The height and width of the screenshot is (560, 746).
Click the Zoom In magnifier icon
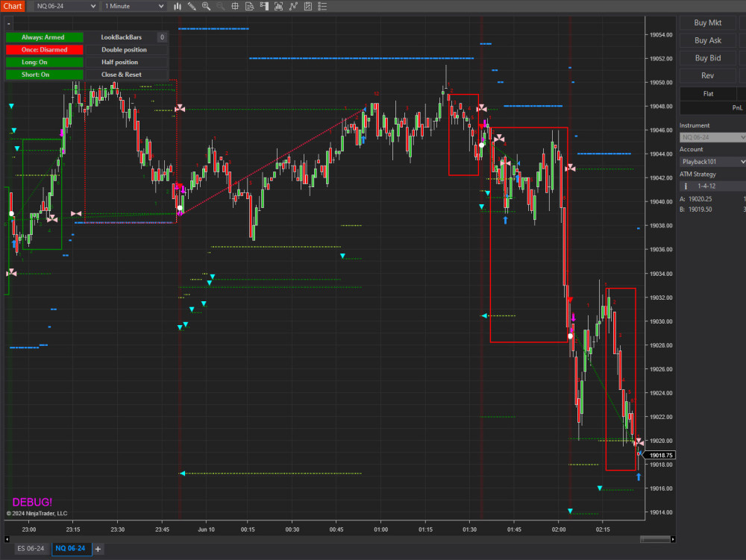(x=206, y=6)
